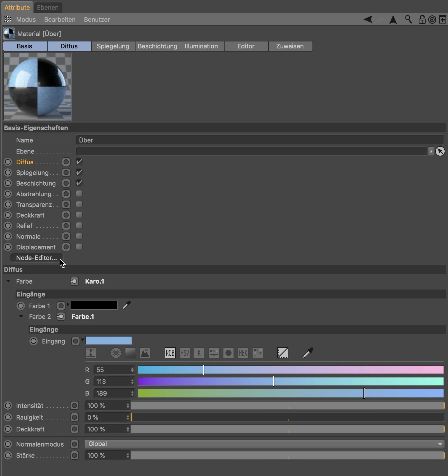This screenshot has width=448, height=476.
Task: Select the Spiegelung tab
Action: (113, 46)
